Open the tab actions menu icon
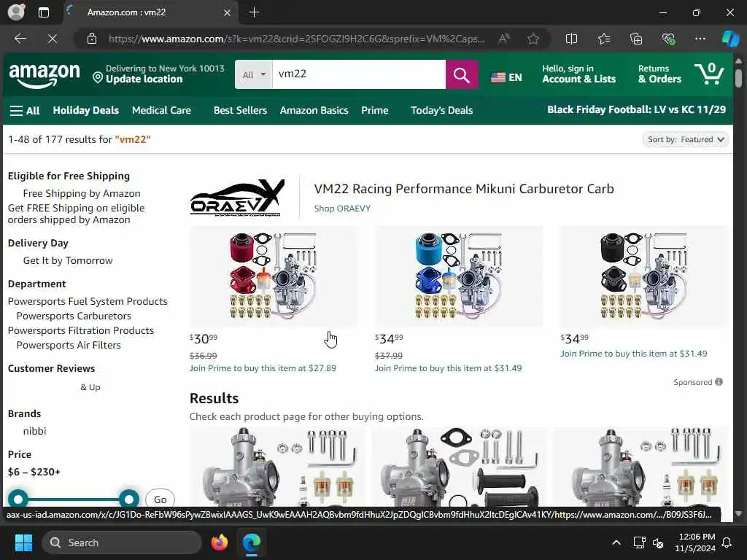 pos(43,12)
